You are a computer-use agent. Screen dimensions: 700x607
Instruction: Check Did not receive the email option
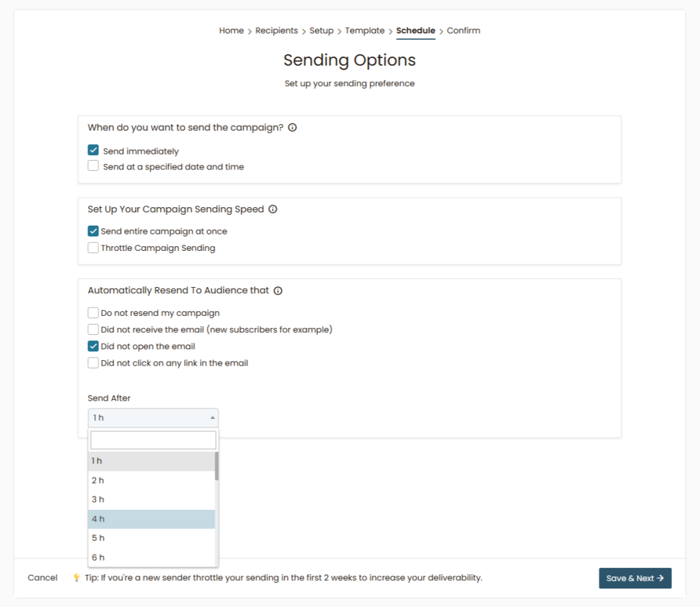[94, 329]
